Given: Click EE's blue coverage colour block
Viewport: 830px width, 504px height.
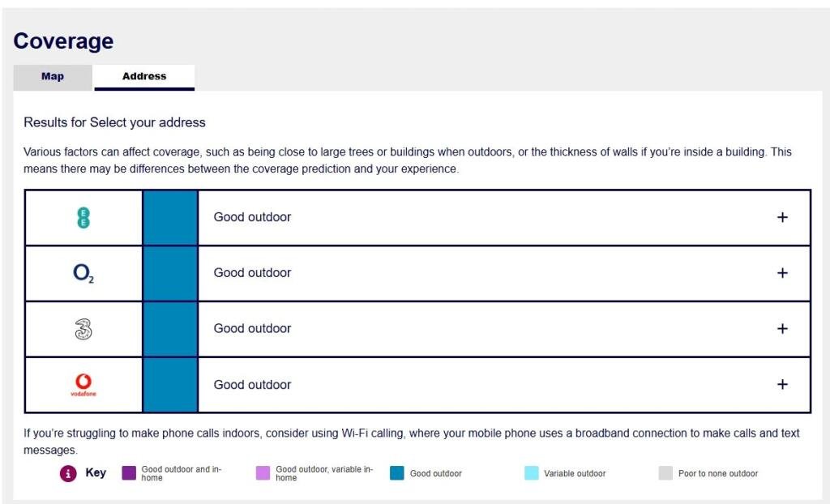Looking at the screenshot, I should pyautogui.click(x=170, y=217).
